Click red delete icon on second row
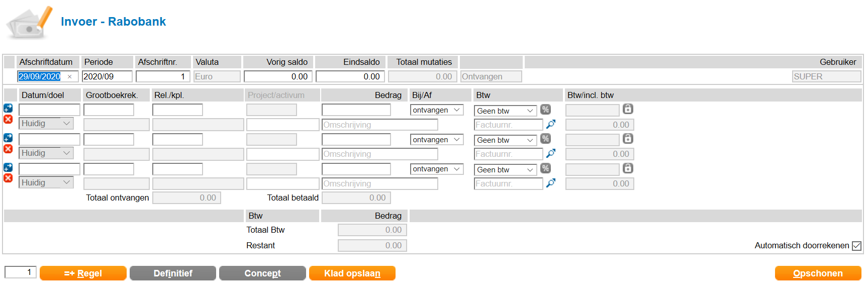The width and height of the screenshot is (868, 291). click(8, 149)
